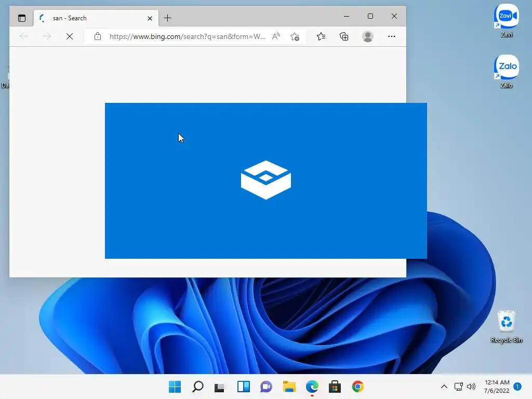Open the Edge profile menu

point(368,36)
